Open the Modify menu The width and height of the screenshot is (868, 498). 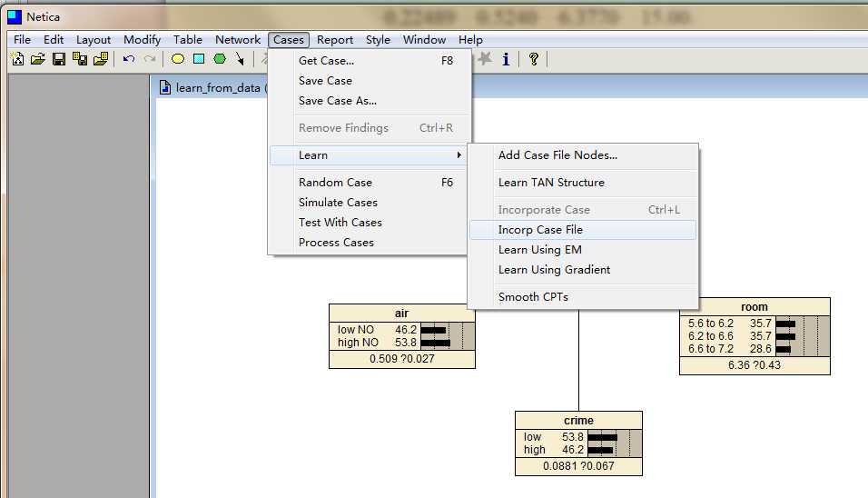(143, 40)
